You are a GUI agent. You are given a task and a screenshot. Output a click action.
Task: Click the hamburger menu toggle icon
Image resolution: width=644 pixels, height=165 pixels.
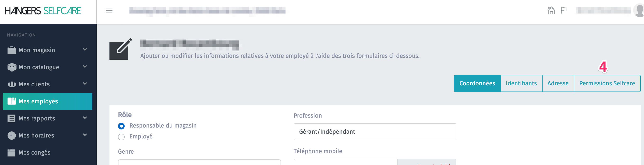pos(109,10)
